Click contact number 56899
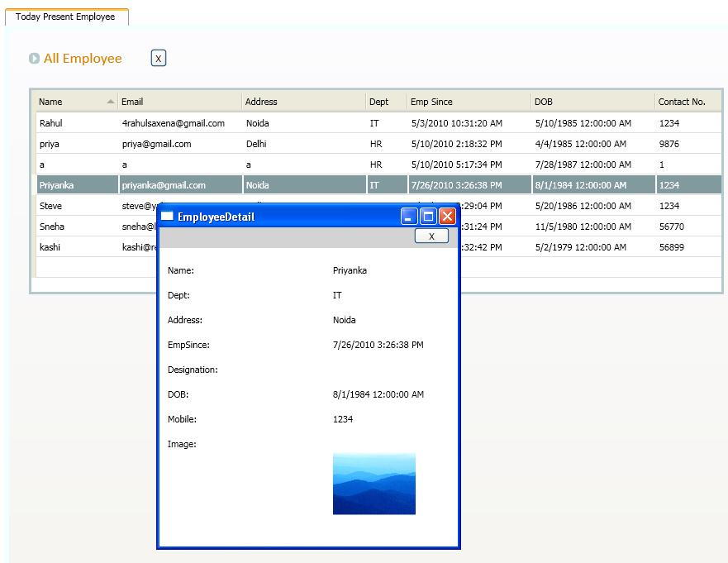Viewport: 728px width, 563px height. click(x=672, y=247)
